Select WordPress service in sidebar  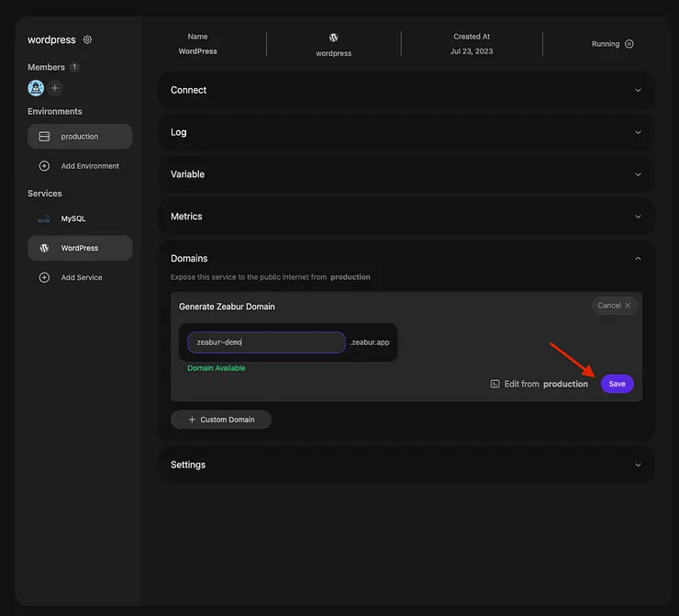pyautogui.click(x=80, y=248)
